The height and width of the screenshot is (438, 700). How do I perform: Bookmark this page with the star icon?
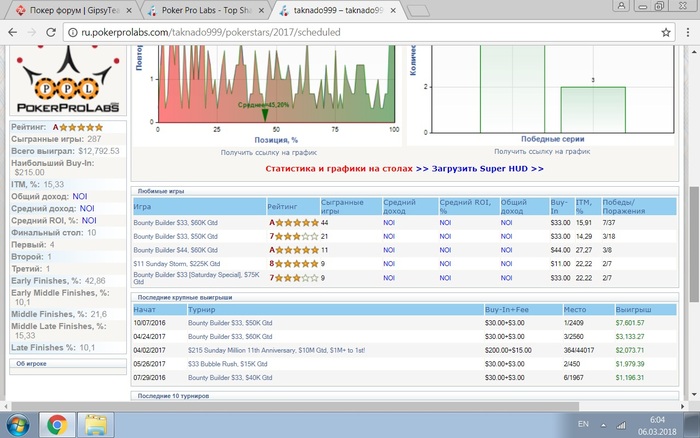(x=666, y=32)
